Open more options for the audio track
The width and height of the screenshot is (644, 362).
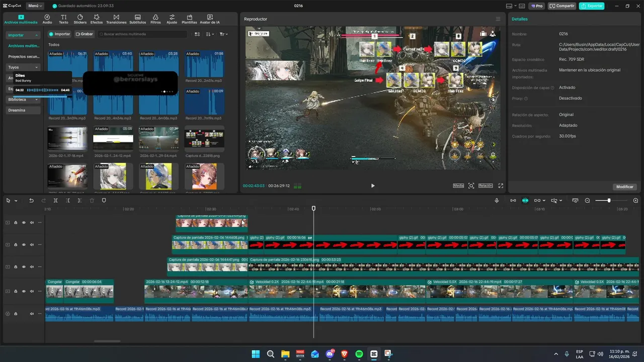40,314
